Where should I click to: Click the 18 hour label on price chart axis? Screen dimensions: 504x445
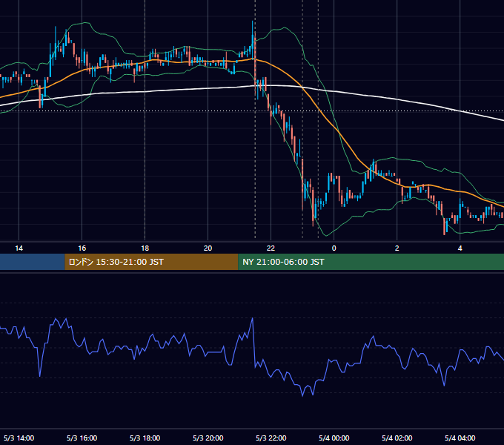(x=145, y=248)
